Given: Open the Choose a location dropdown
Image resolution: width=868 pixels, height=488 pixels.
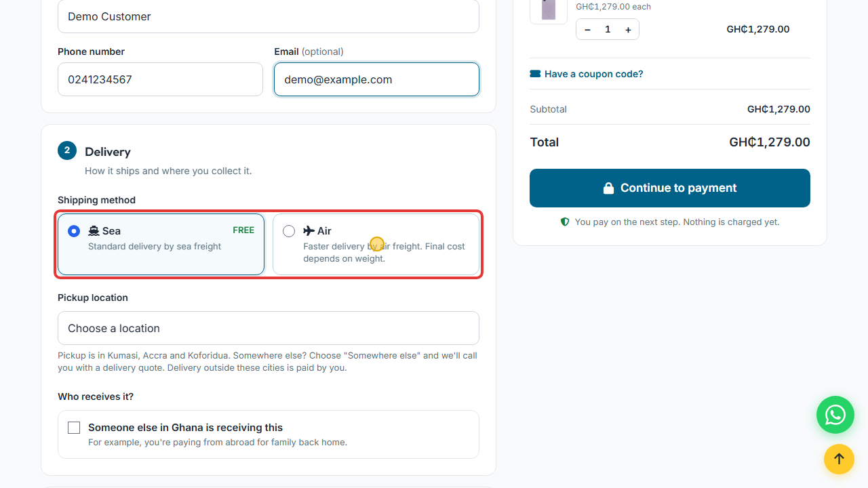Looking at the screenshot, I should coord(269,328).
